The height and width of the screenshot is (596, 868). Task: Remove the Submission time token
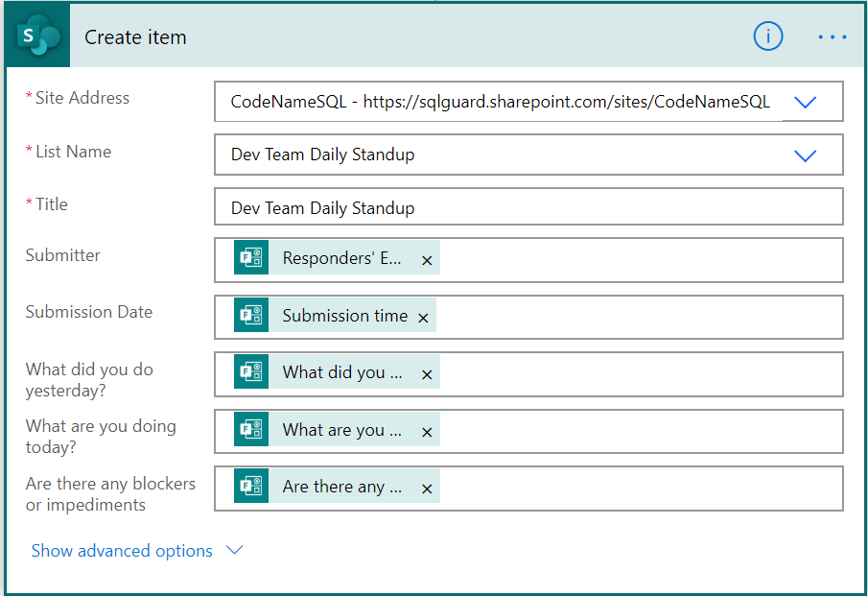pyautogui.click(x=423, y=317)
